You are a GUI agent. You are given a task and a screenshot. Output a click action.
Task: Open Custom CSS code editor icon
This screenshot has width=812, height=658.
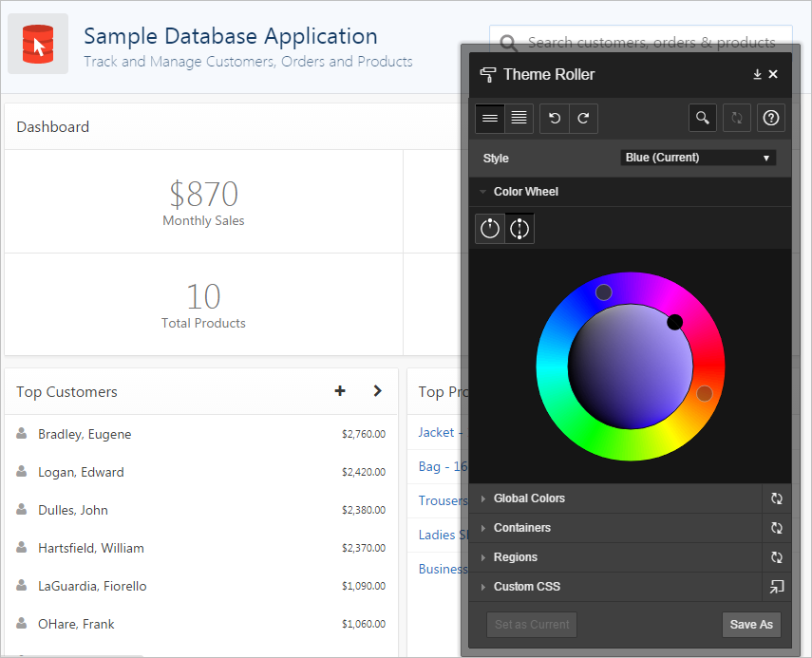[x=777, y=587]
